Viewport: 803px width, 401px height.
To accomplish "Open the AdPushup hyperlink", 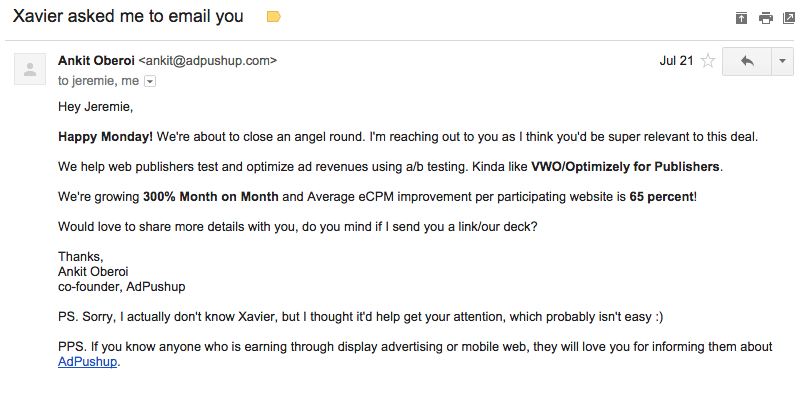I will (88, 362).
